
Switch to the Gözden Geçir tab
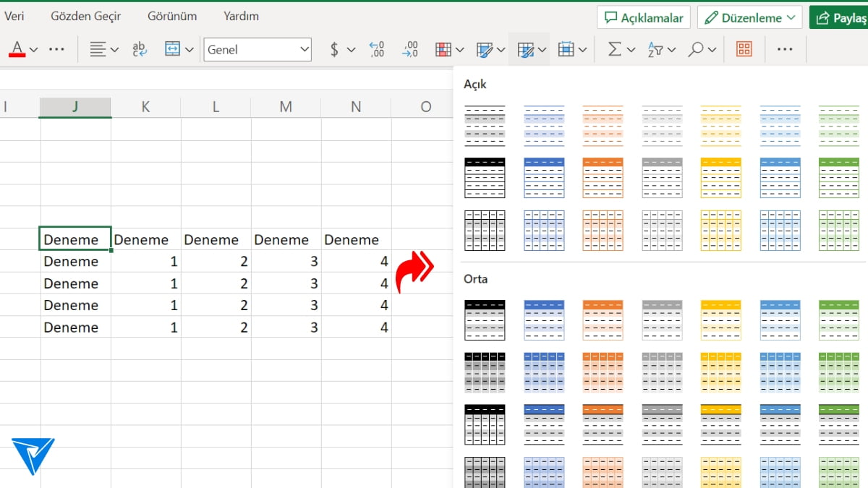pyautogui.click(x=86, y=16)
